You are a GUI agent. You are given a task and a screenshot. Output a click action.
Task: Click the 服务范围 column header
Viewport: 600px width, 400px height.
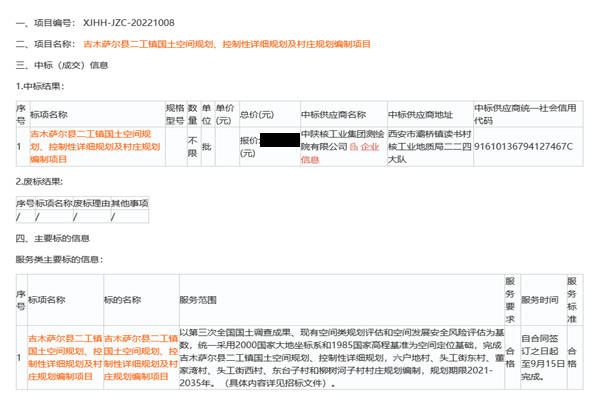(x=197, y=299)
